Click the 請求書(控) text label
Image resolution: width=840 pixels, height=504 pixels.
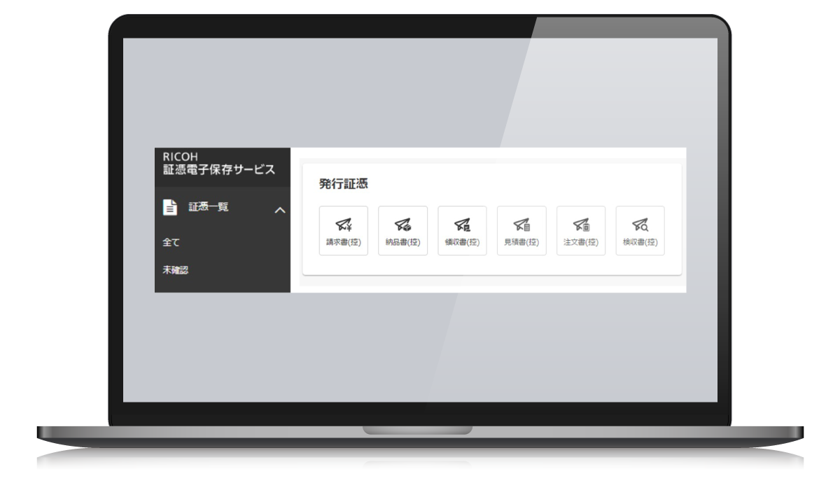pos(343,242)
